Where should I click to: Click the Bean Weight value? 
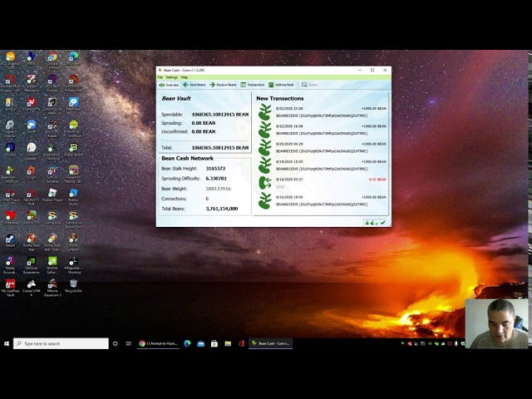[218, 189]
